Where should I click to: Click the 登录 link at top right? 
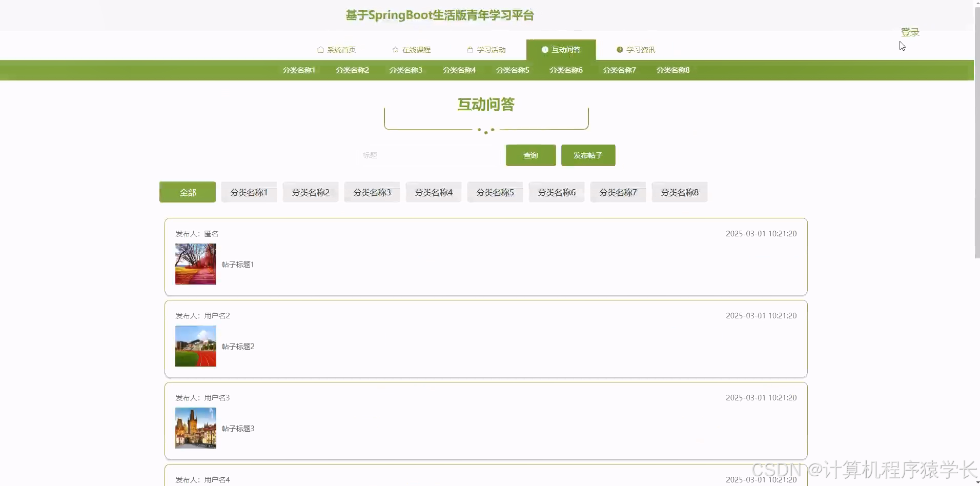coord(909,32)
